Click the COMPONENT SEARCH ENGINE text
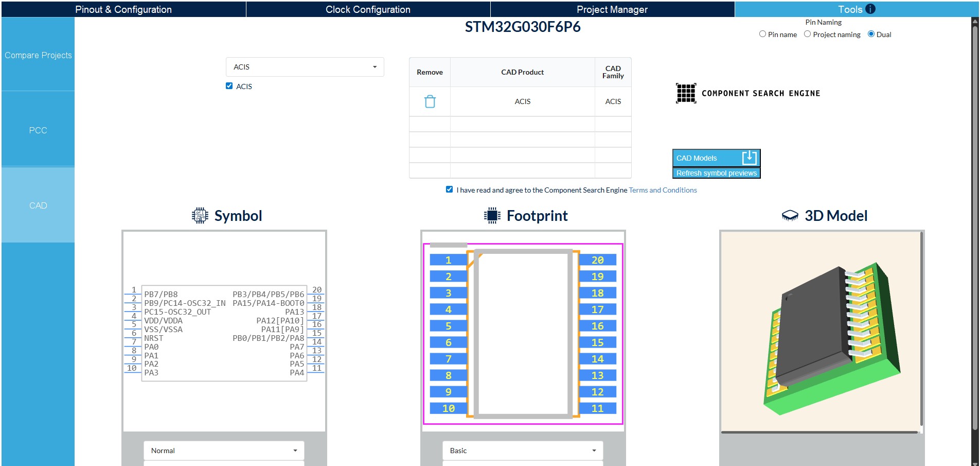The height and width of the screenshot is (466, 980). 761,93
